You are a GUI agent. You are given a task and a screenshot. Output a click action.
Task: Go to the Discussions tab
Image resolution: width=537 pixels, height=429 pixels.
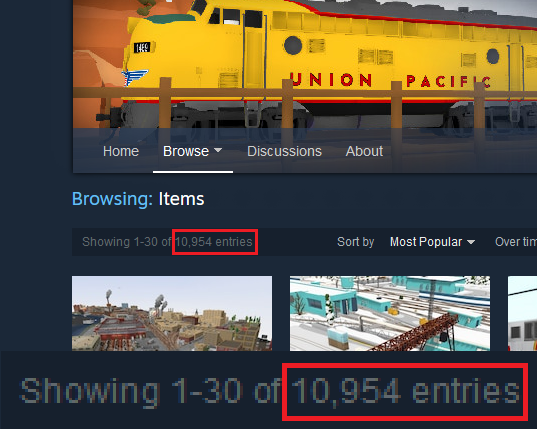[284, 151]
